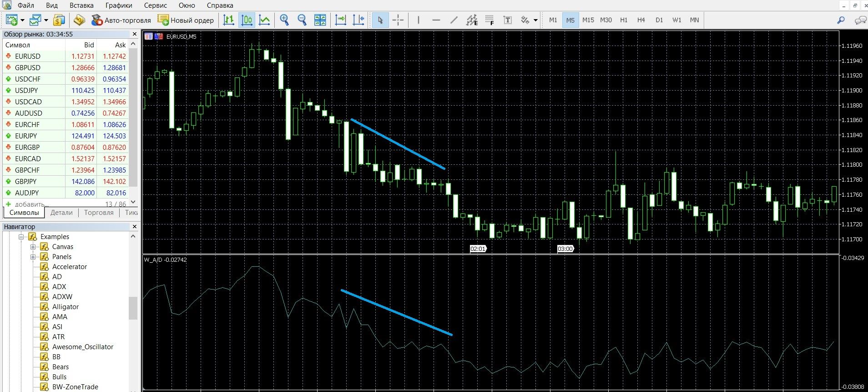The height and width of the screenshot is (392, 868).
Task: Select the Alligator indicator in Navigator
Action: click(x=65, y=307)
